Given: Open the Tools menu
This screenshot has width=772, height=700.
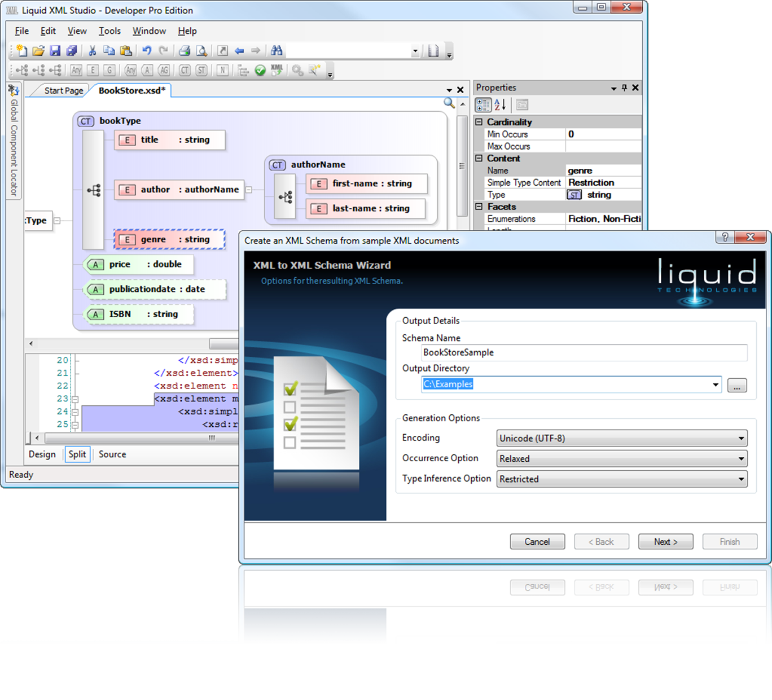Looking at the screenshot, I should [x=110, y=31].
